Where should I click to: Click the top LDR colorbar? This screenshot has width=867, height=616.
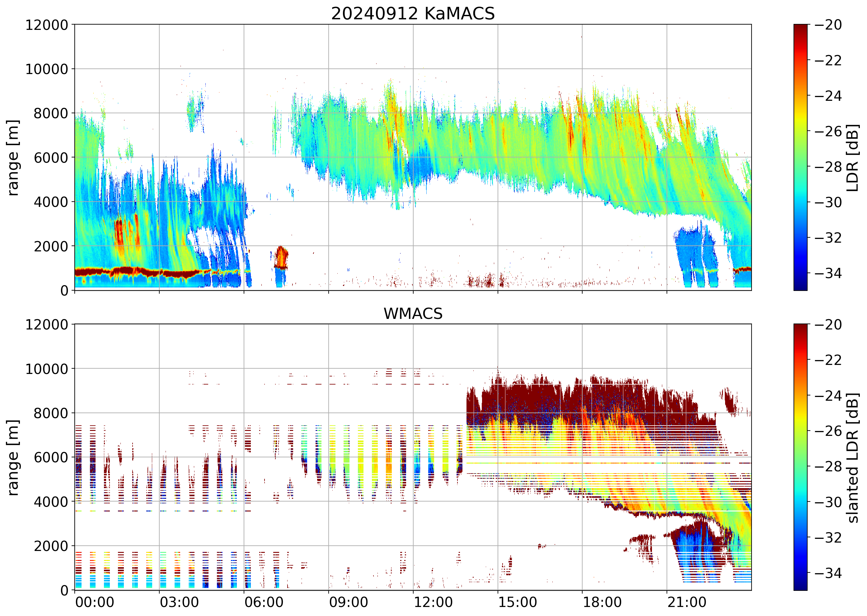coord(800,157)
